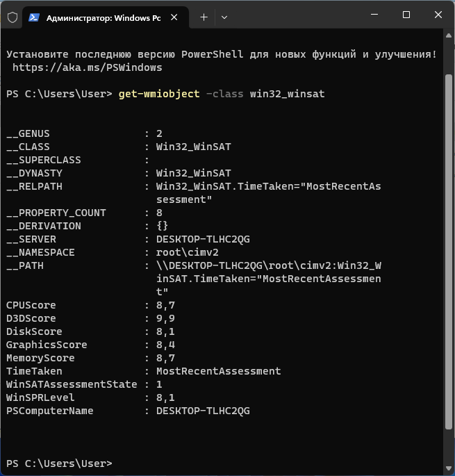The image size is (455, 476).
Task: Click the administrator shield icon in title bar
Action: [12, 17]
